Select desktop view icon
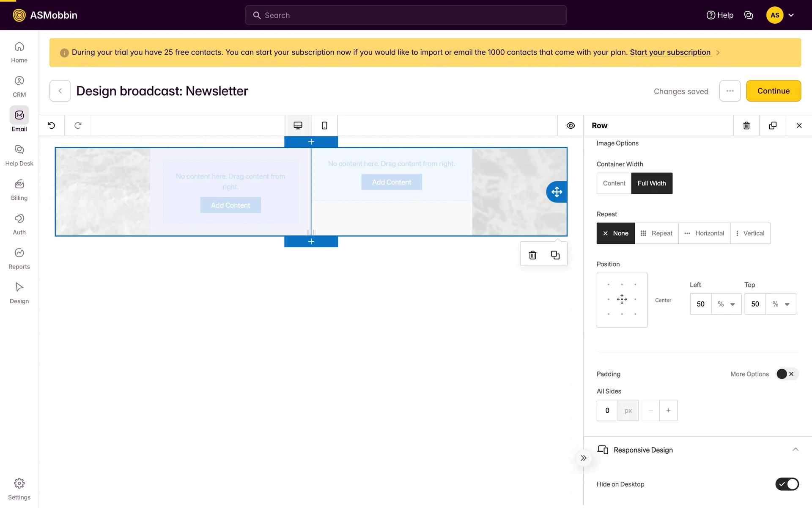This screenshot has width=812, height=508. point(298,125)
